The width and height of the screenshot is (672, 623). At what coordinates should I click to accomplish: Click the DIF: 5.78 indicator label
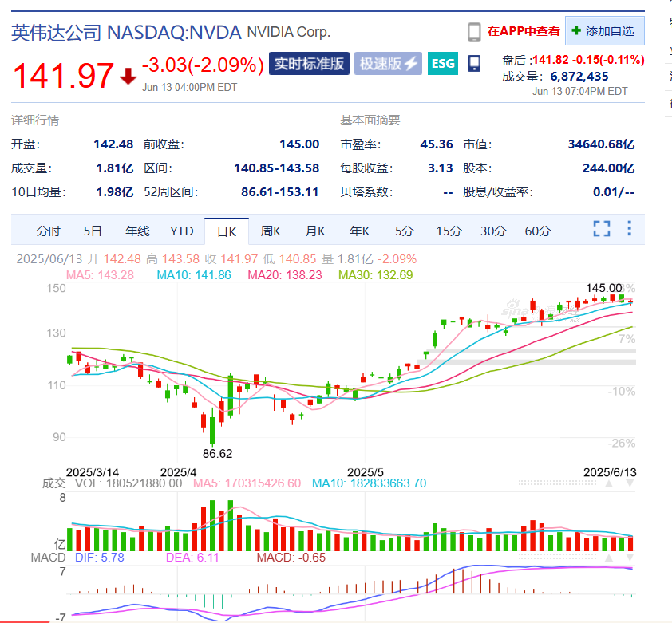point(100,558)
